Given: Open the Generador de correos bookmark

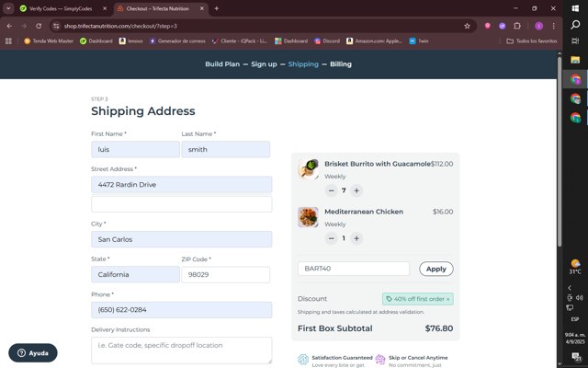Looking at the screenshot, I should click(177, 40).
